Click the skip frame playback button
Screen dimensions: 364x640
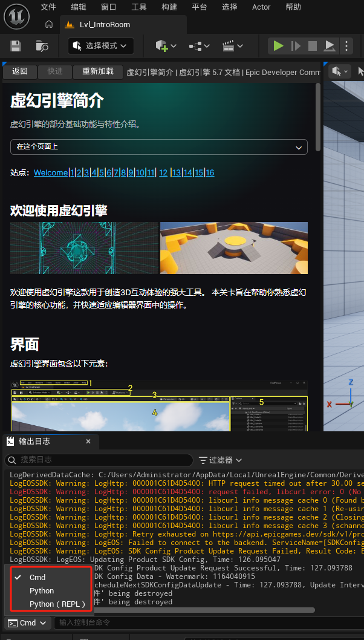pos(296,46)
